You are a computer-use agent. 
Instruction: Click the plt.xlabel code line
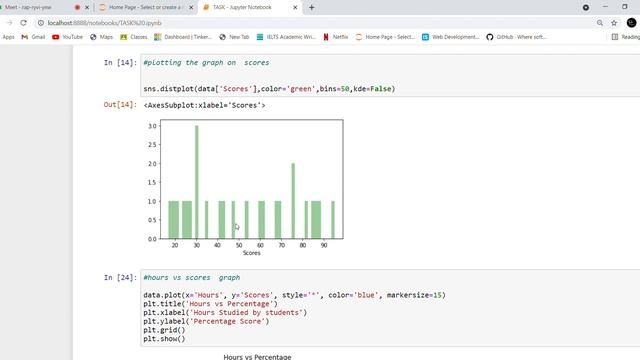point(225,313)
